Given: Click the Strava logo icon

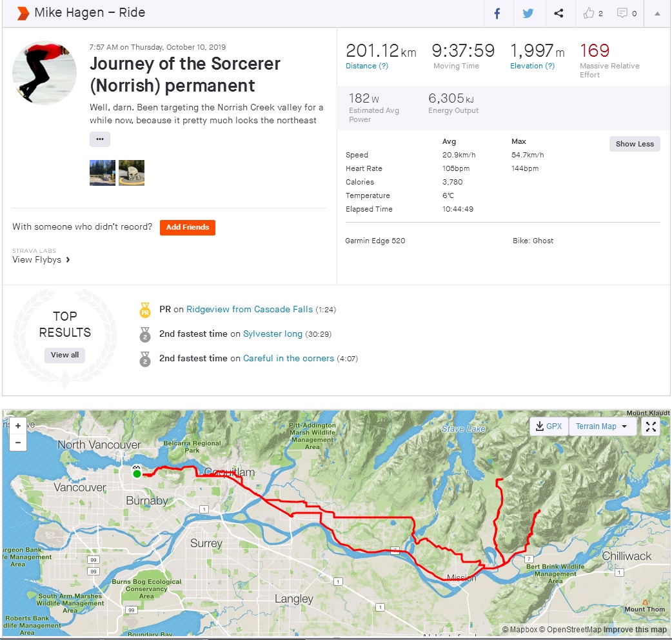Looking at the screenshot, I should click(23, 14).
